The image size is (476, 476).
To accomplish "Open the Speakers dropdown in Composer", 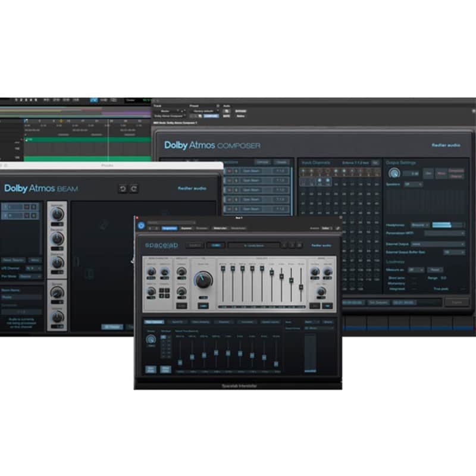I will (x=413, y=184).
